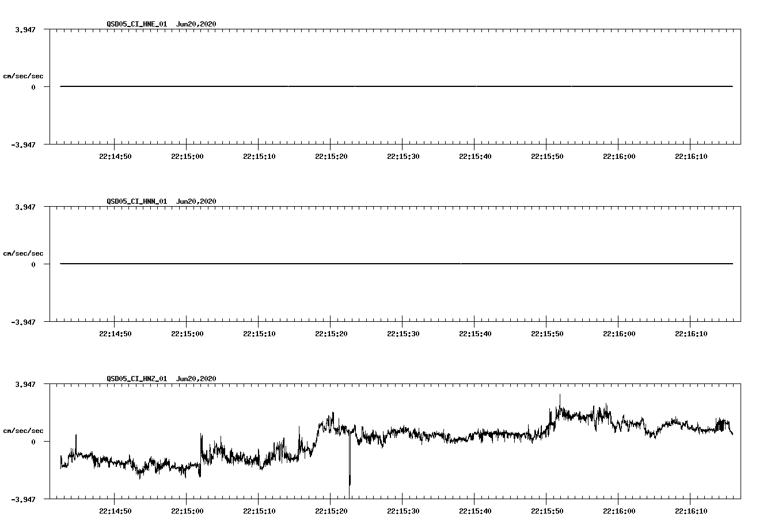Click the -3.947 lower limit on HNE chart
This screenshot has width=782, height=532.
tap(24, 145)
